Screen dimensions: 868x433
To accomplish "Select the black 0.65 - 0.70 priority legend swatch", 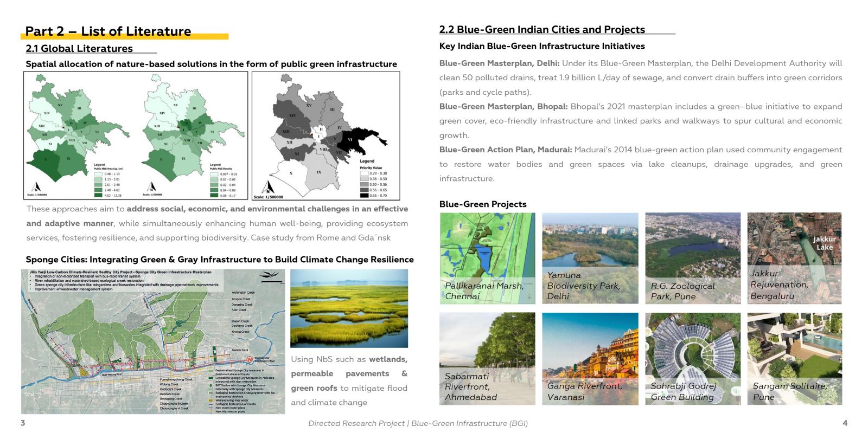I will pyautogui.click(x=365, y=196).
